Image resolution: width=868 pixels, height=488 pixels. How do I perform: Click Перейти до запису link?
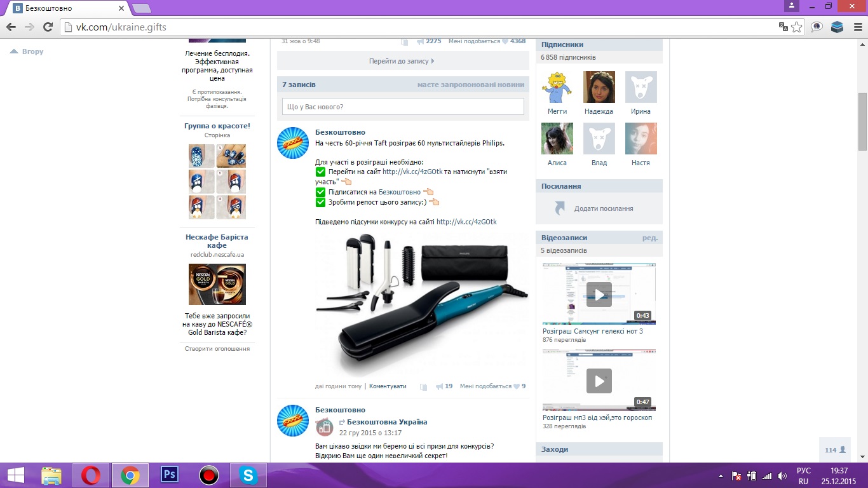tap(402, 61)
